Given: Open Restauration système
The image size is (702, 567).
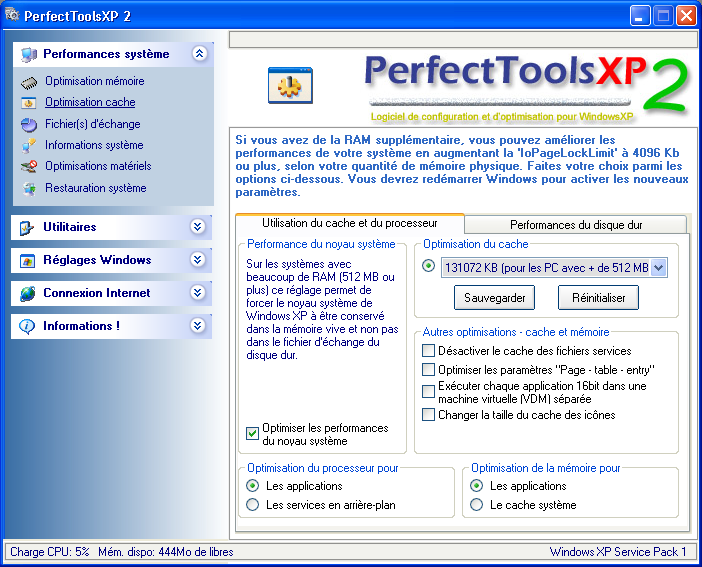Looking at the screenshot, I should coord(95,188).
